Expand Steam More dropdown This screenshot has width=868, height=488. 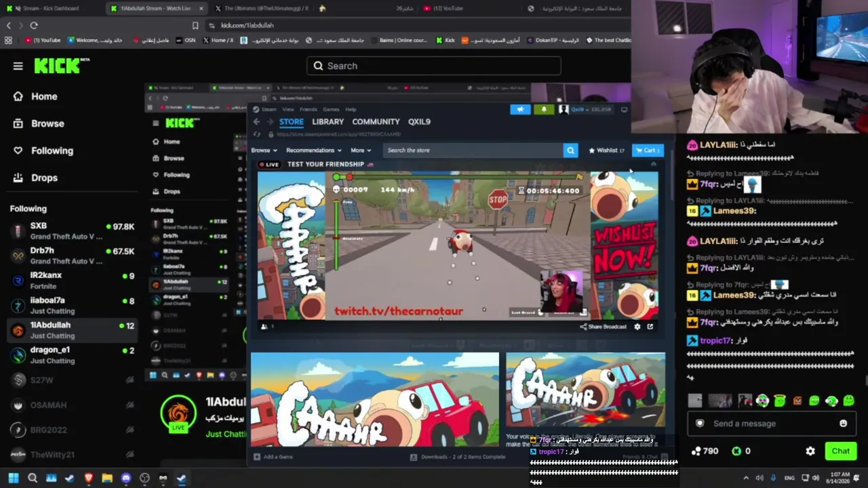[361, 150]
